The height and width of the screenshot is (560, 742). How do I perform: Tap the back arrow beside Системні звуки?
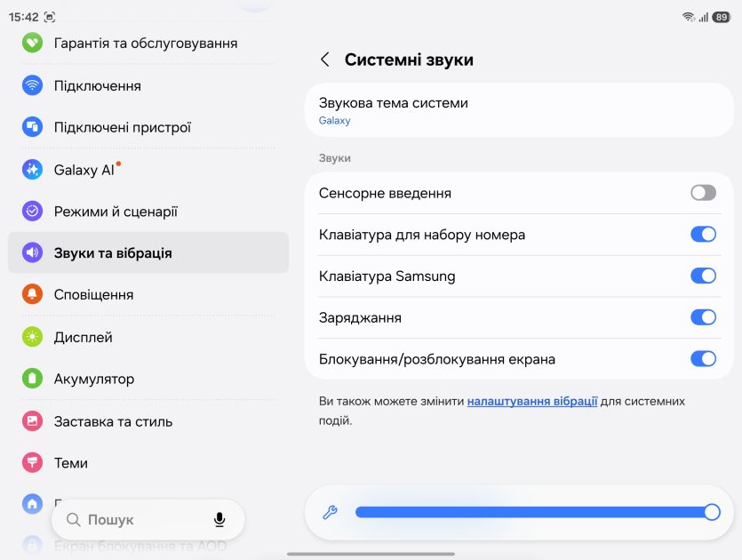tap(324, 60)
